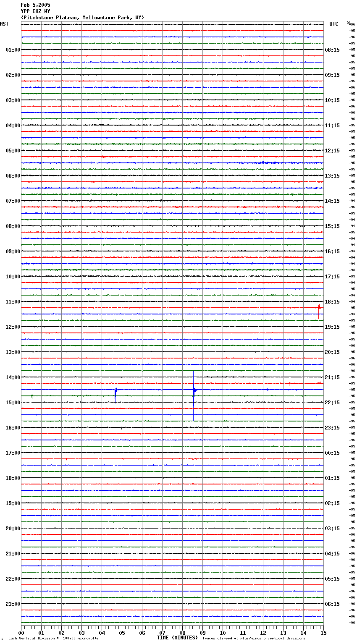Select the 09:00 MST time label
Viewport: 357px width, 644px height.
coord(13,251)
